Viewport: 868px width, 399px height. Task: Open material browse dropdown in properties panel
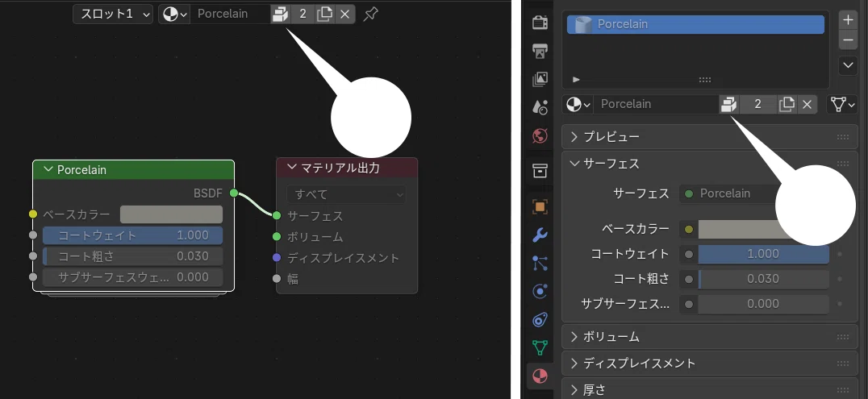tap(578, 104)
